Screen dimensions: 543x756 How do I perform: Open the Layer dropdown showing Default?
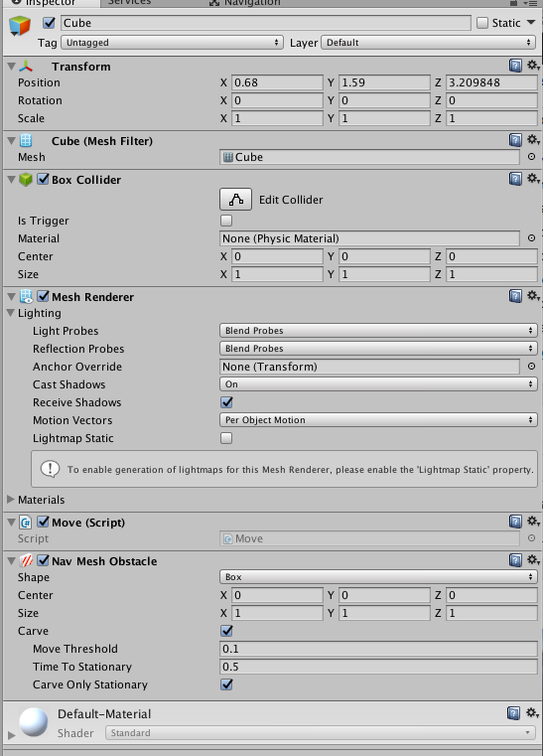click(429, 43)
